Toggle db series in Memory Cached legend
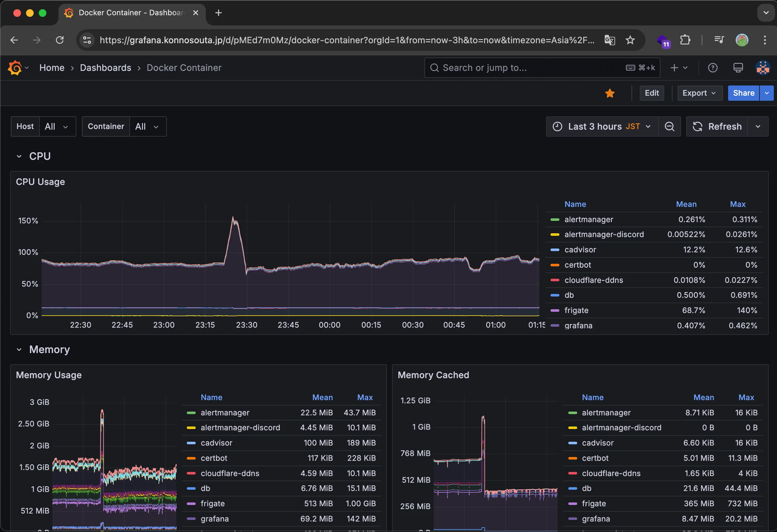The width and height of the screenshot is (777, 532). 586,488
